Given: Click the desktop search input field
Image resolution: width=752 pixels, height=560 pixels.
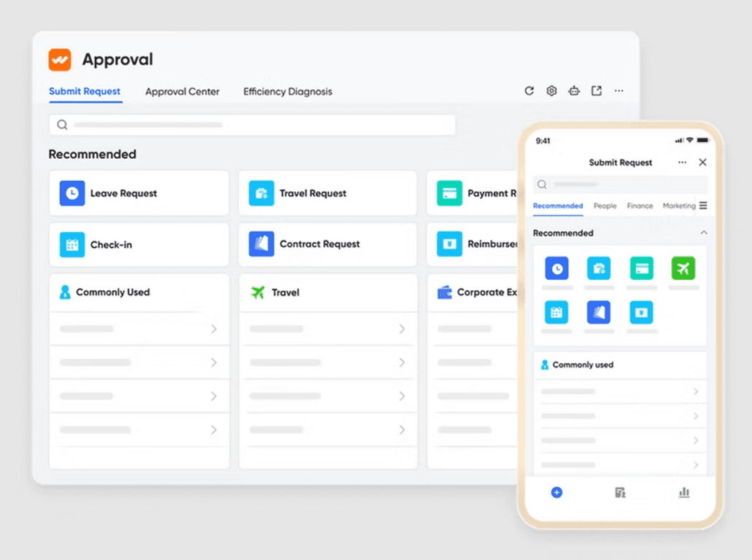Looking at the screenshot, I should [252, 125].
